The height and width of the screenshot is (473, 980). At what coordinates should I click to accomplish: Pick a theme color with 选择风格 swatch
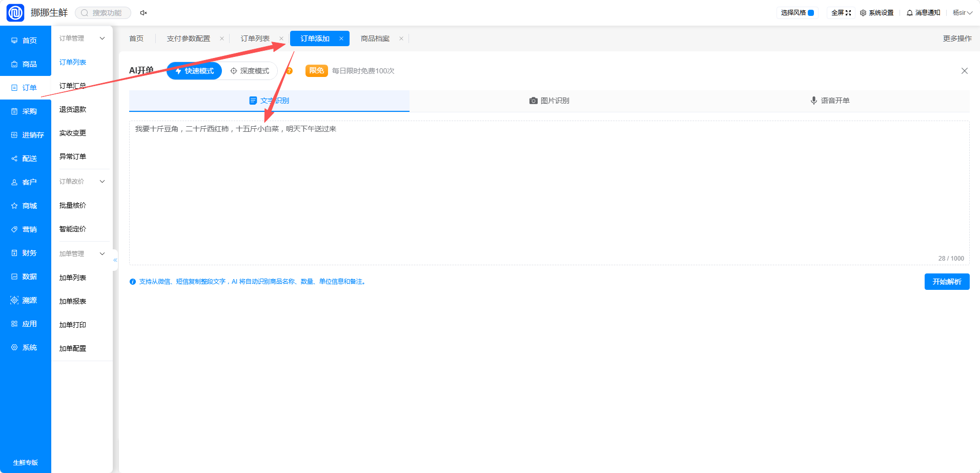click(811, 13)
